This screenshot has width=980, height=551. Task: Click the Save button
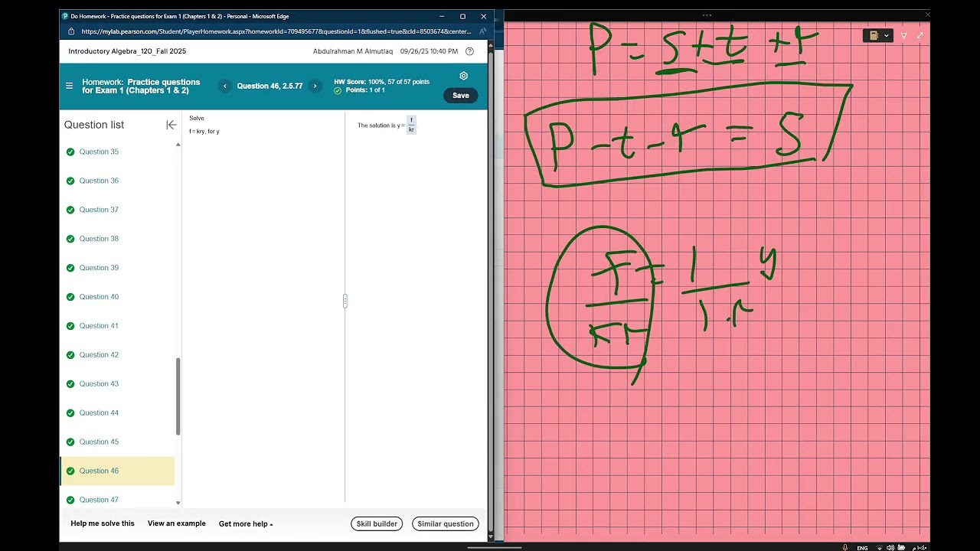click(x=460, y=96)
